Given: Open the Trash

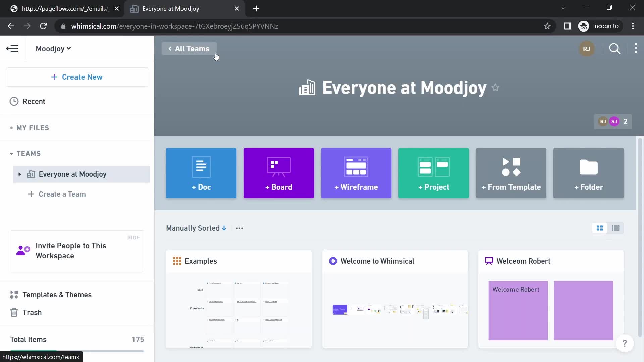Looking at the screenshot, I should click(32, 313).
